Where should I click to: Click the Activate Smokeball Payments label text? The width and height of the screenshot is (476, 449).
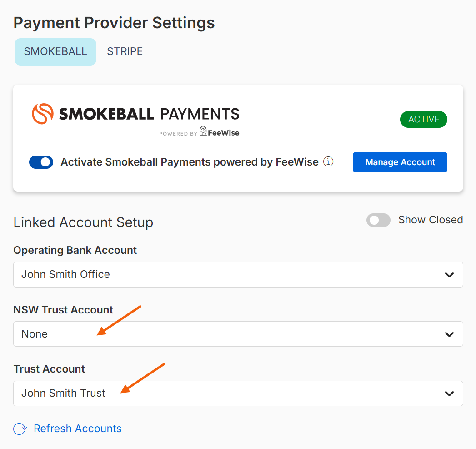(x=190, y=162)
